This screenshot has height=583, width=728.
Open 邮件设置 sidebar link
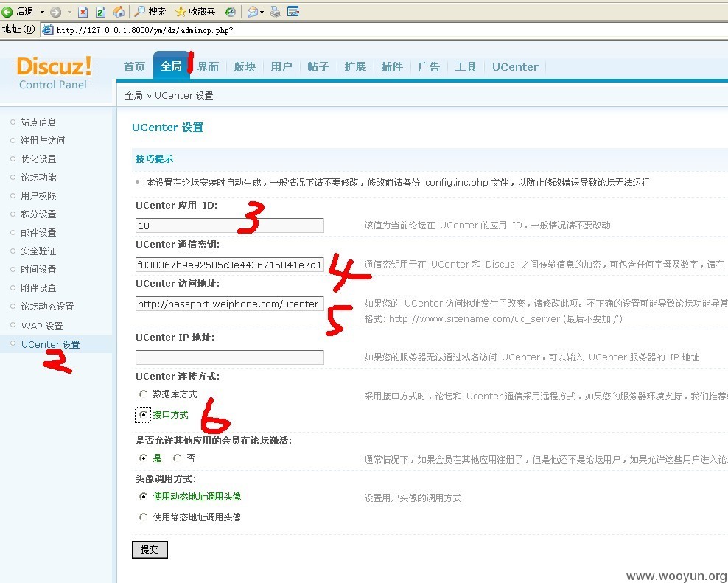coord(38,233)
